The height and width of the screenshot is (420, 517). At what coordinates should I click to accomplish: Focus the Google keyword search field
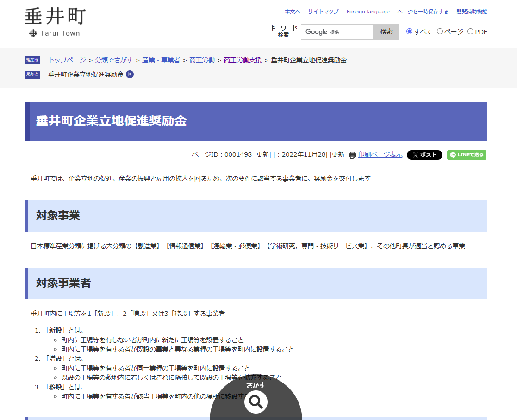tap(337, 32)
